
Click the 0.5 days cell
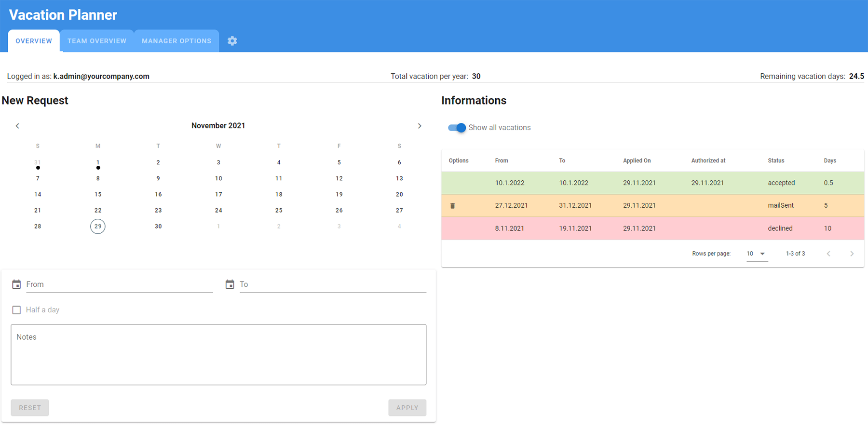(828, 183)
